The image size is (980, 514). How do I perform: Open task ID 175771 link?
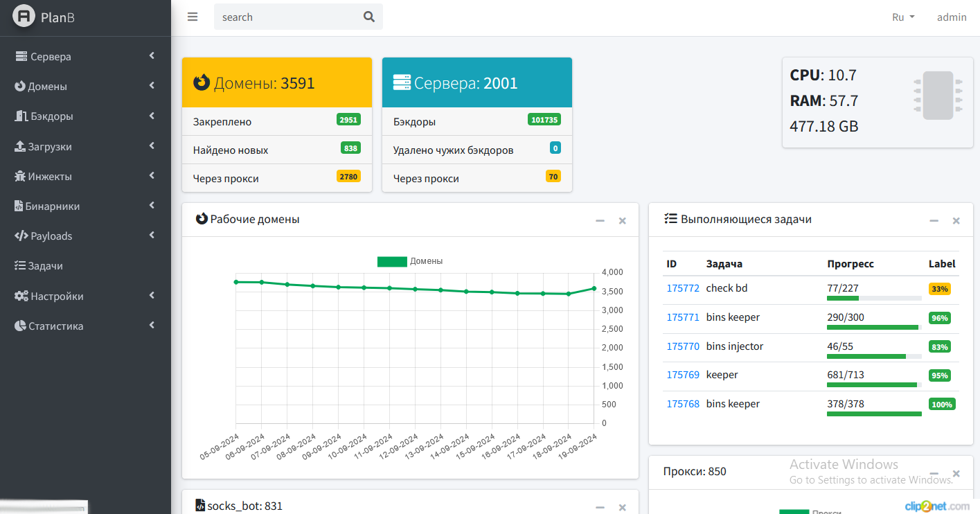tap(683, 317)
